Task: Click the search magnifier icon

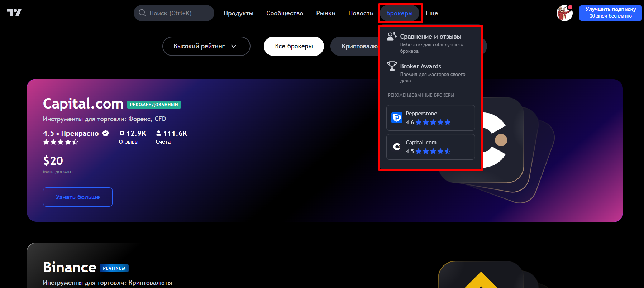Action: [x=142, y=13]
